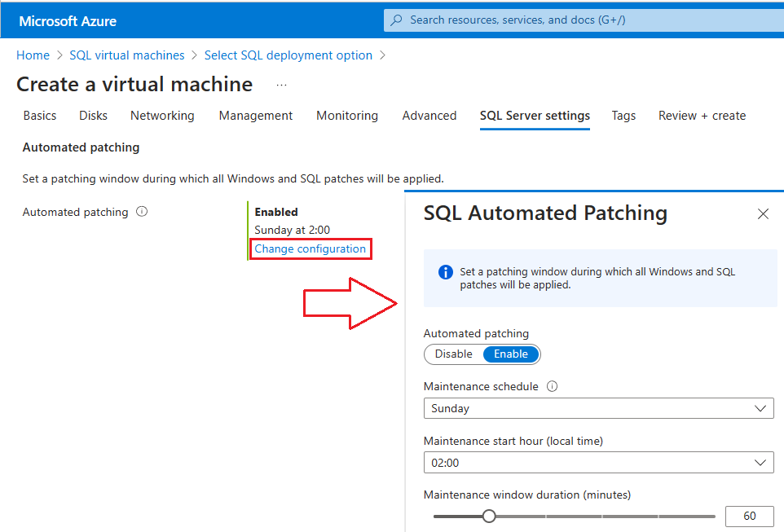This screenshot has height=532, width=784.
Task: Close the SQL Automated Patching panel
Action: (x=763, y=213)
